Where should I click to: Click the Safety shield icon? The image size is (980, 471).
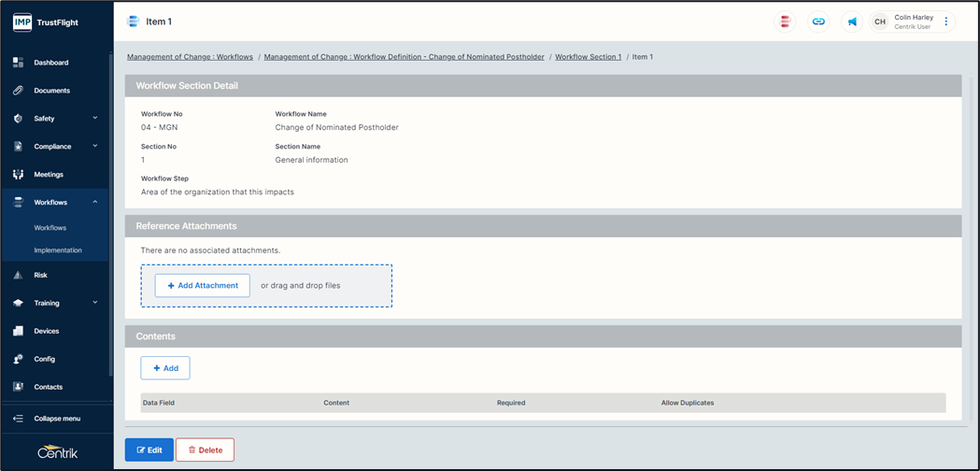point(18,119)
